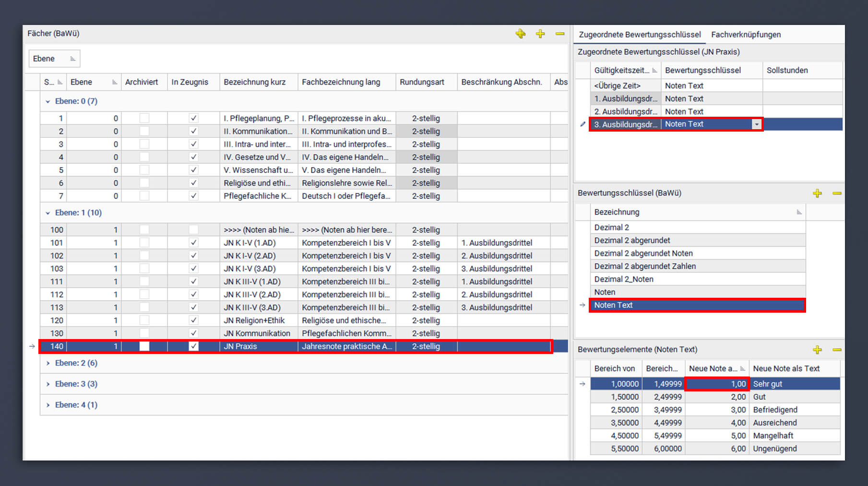The height and width of the screenshot is (486, 868).
Task: Select the Noten Bewertungsschlüssel row
Action: click(x=697, y=292)
